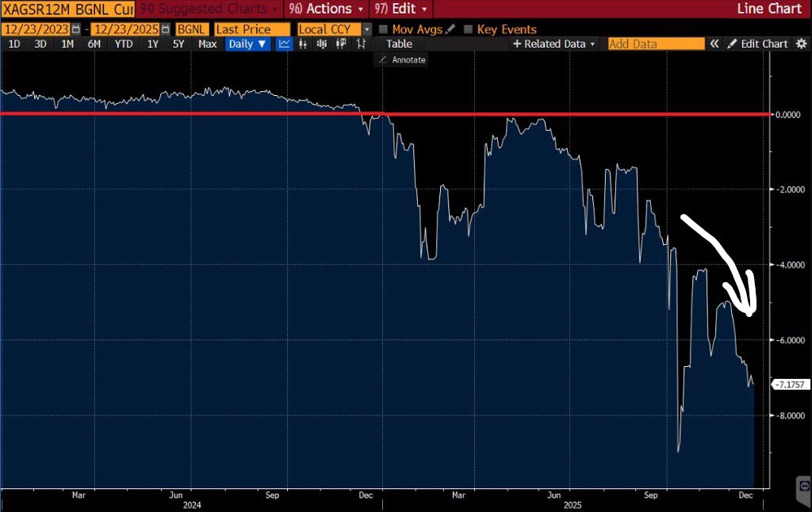Image resolution: width=812 pixels, height=512 pixels.
Task: Click the XAGSR12M BGNL security field
Action: pyautogui.click(x=68, y=9)
